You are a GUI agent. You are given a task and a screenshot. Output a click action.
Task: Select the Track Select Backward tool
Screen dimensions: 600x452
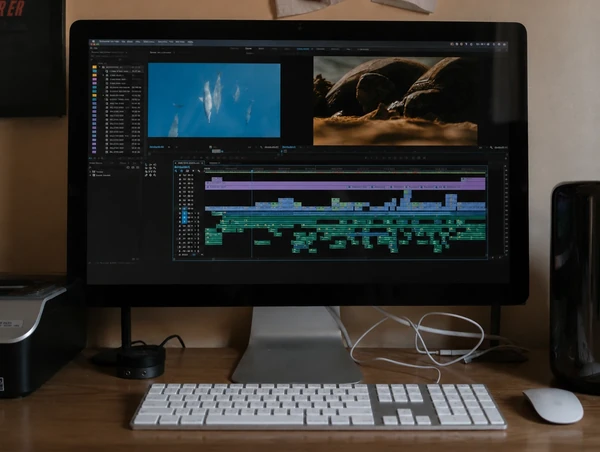(x=155, y=165)
